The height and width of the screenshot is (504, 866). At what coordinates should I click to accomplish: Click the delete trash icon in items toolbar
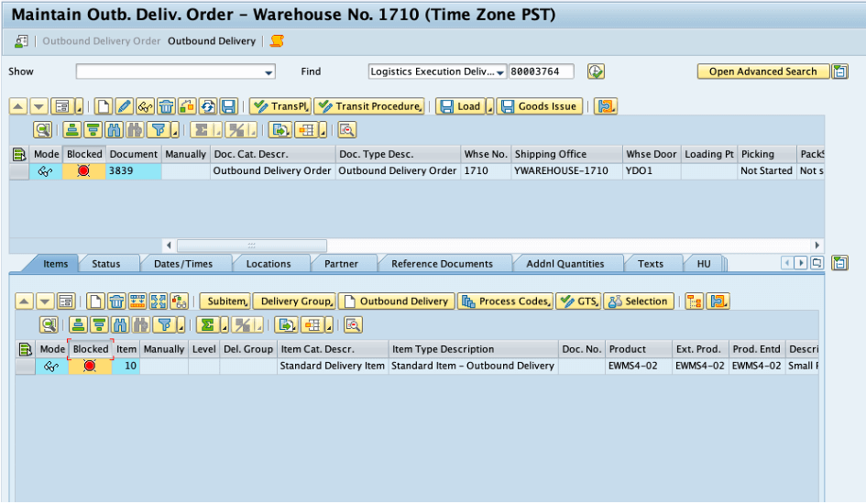click(x=116, y=301)
